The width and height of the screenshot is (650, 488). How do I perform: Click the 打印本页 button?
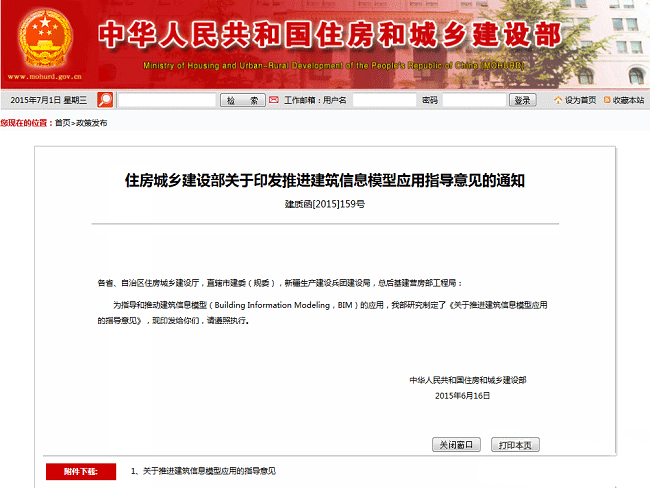515,445
